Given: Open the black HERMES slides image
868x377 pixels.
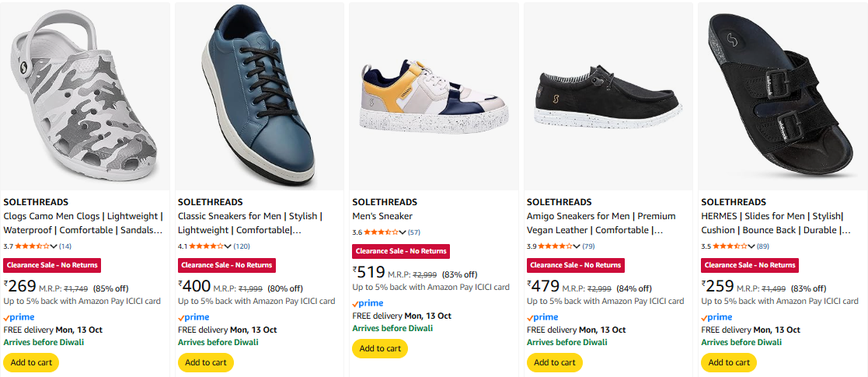Looking at the screenshot, I should [x=781, y=96].
